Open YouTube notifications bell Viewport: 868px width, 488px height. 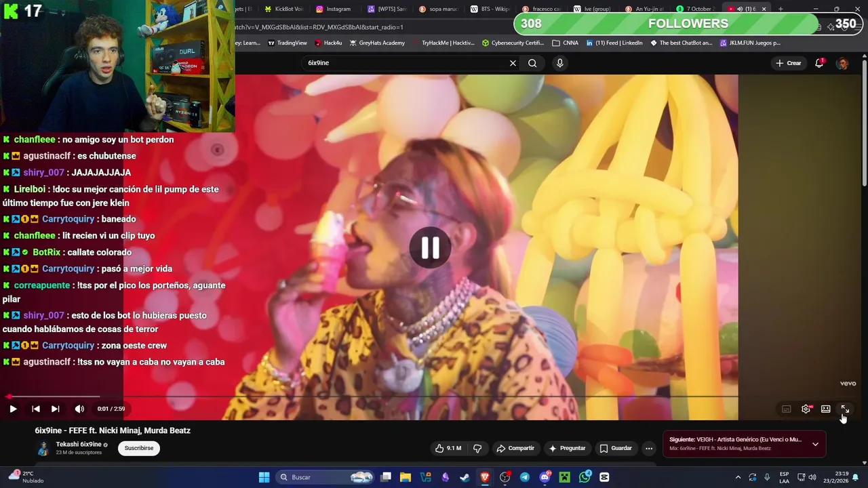(819, 63)
